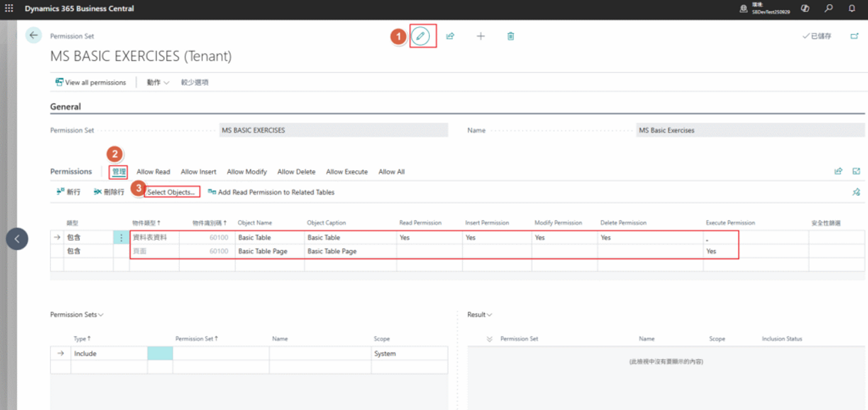This screenshot has width=868, height=410.
Task: Expand the Result section chevron
Action: 489,315
